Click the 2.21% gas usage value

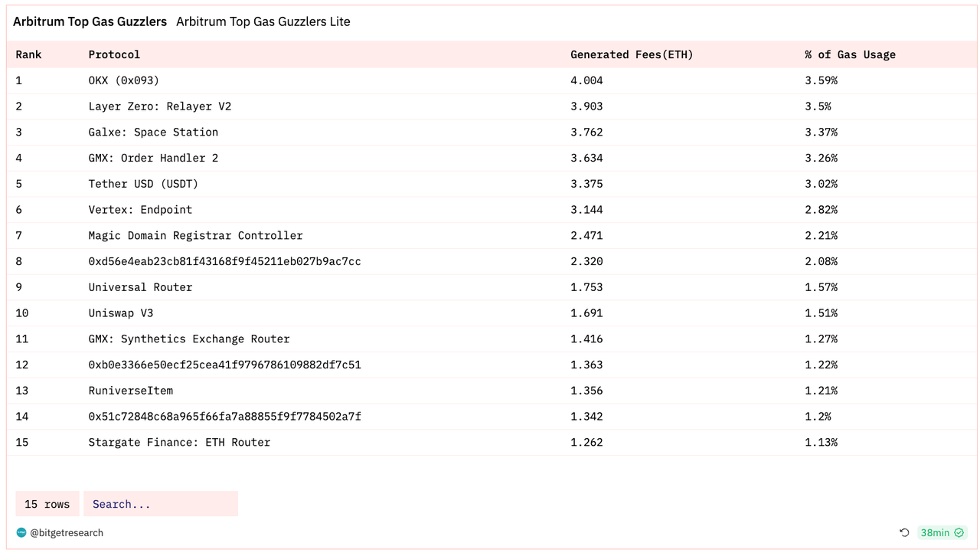tap(821, 236)
